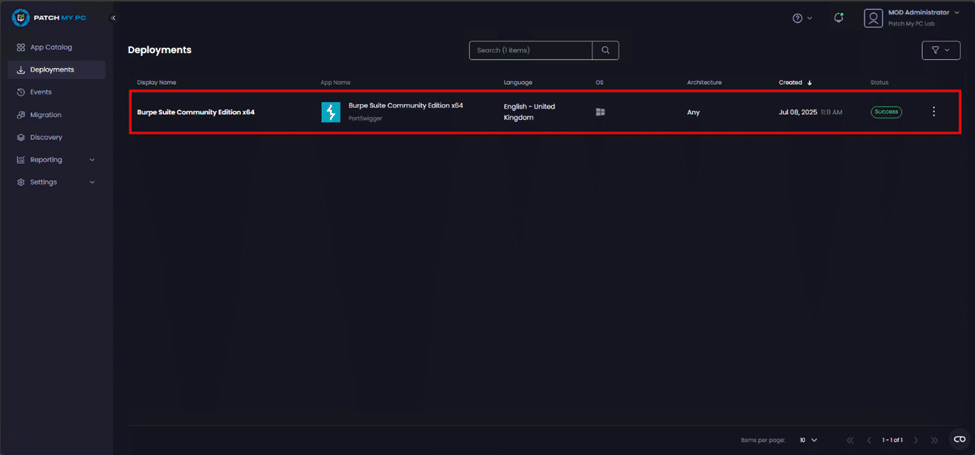Click the MOD Administrator avatar icon
Image resolution: width=975 pixels, height=455 pixels.
[873, 18]
